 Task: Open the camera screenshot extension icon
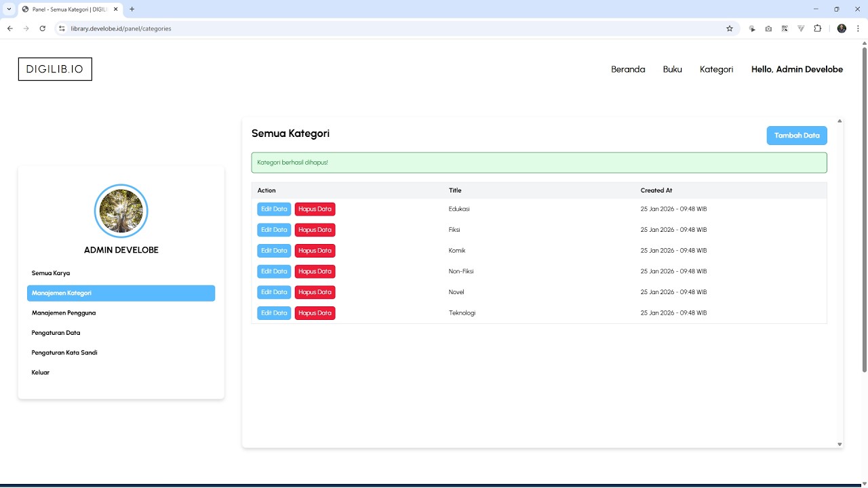pyautogui.click(x=768, y=28)
